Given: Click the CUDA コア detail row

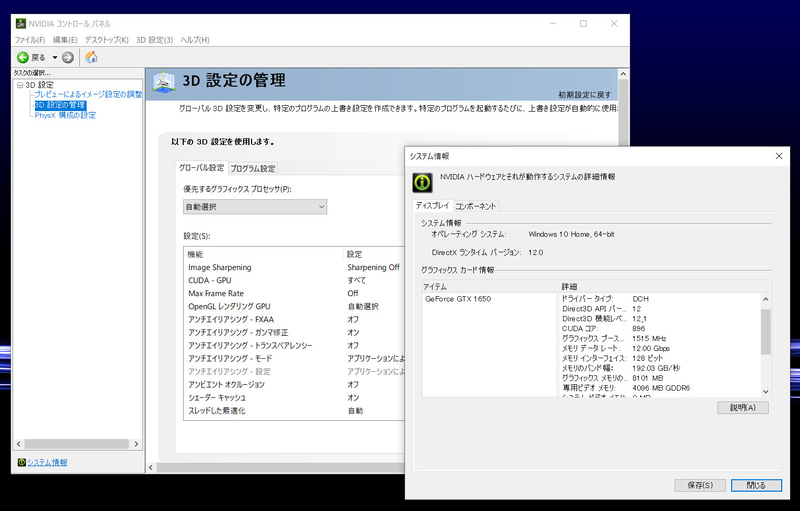Looking at the screenshot, I should [x=660, y=328].
